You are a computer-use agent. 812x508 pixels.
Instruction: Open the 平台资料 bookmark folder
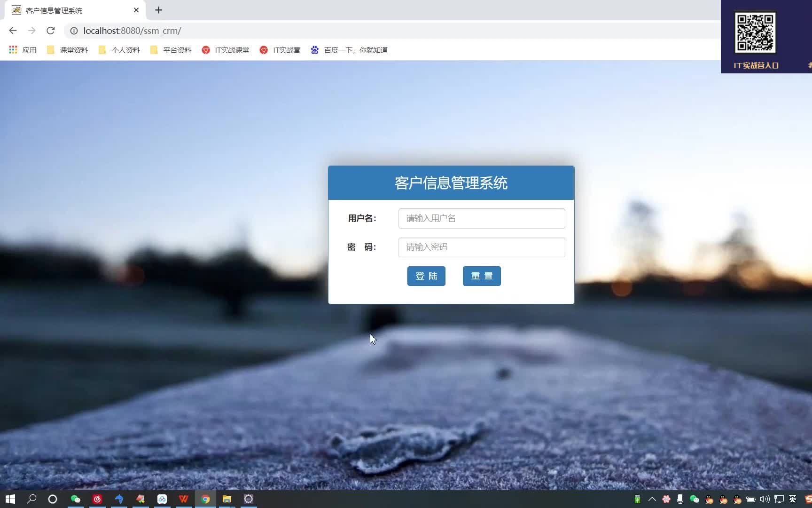point(171,50)
